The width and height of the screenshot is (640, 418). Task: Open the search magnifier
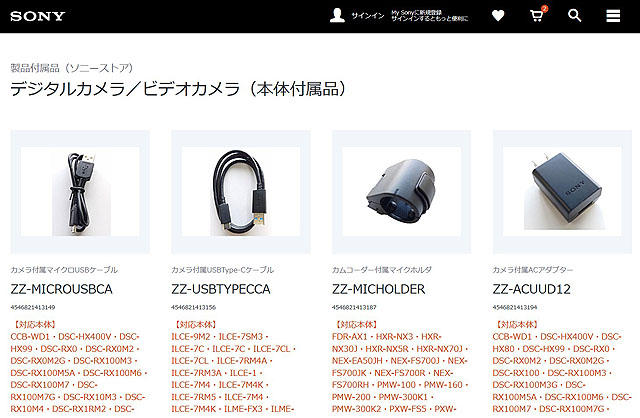pos(574,16)
